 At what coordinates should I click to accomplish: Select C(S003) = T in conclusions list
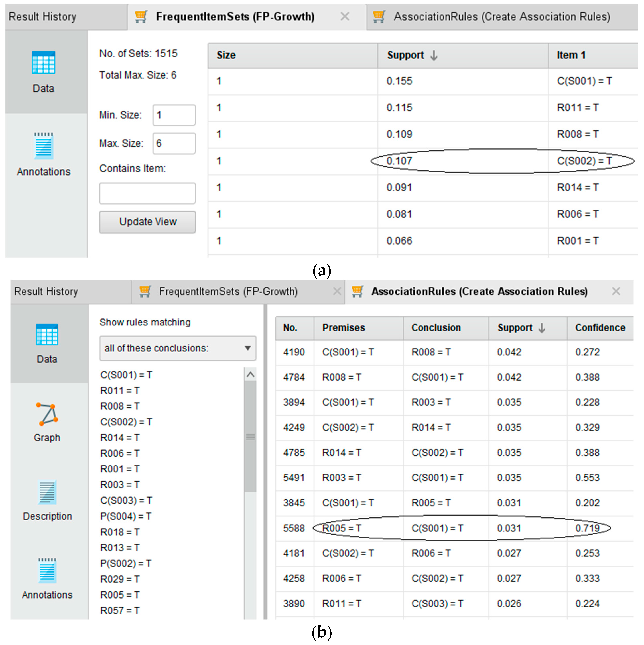pos(126,500)
